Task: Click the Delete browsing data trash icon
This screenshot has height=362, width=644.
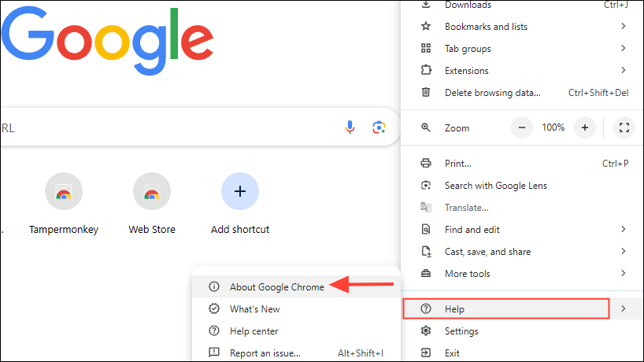Action: (x=426, y=93)
